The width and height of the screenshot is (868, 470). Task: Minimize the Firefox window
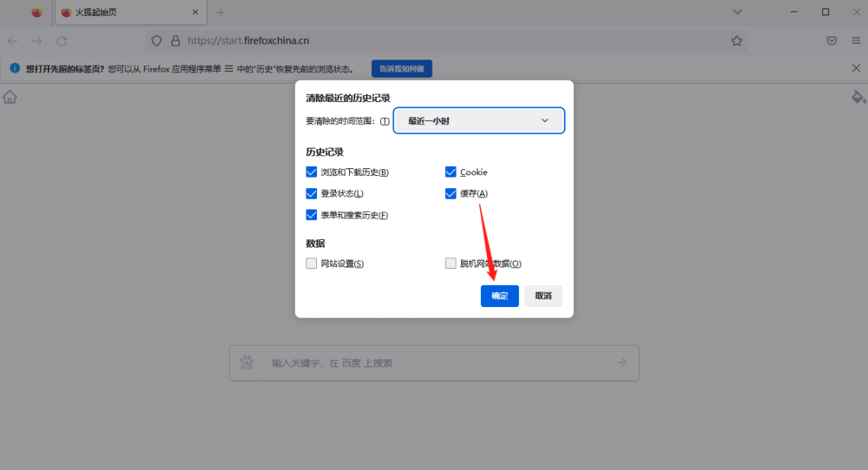click(x=794, y=11)
